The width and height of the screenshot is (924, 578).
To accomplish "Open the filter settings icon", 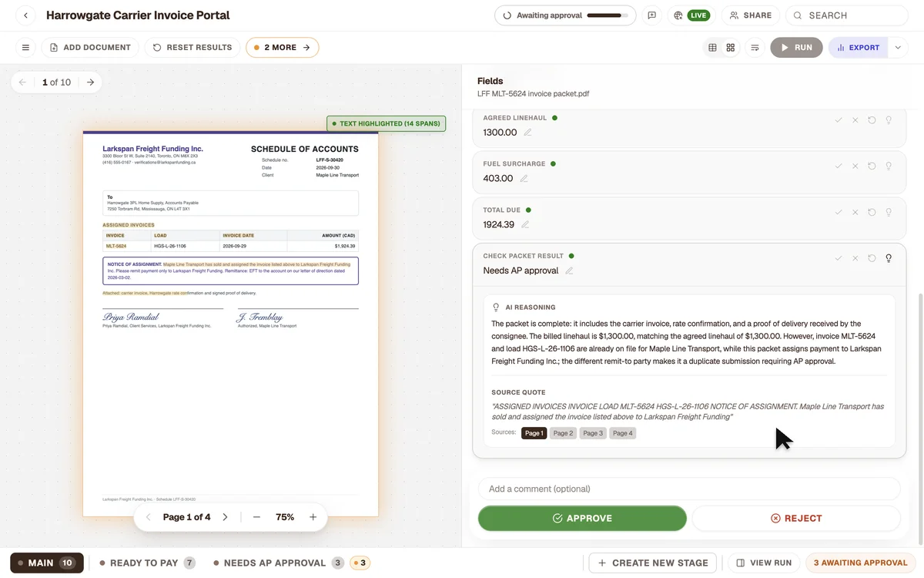I will [755, 48].
